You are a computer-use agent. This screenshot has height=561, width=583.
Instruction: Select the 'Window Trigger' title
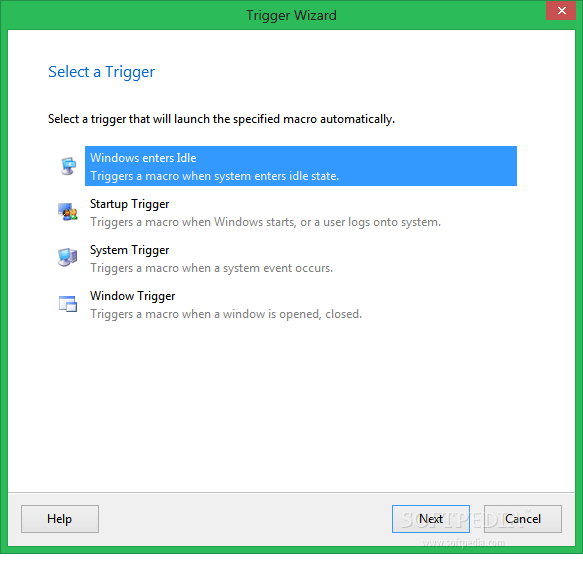point(132,296)
